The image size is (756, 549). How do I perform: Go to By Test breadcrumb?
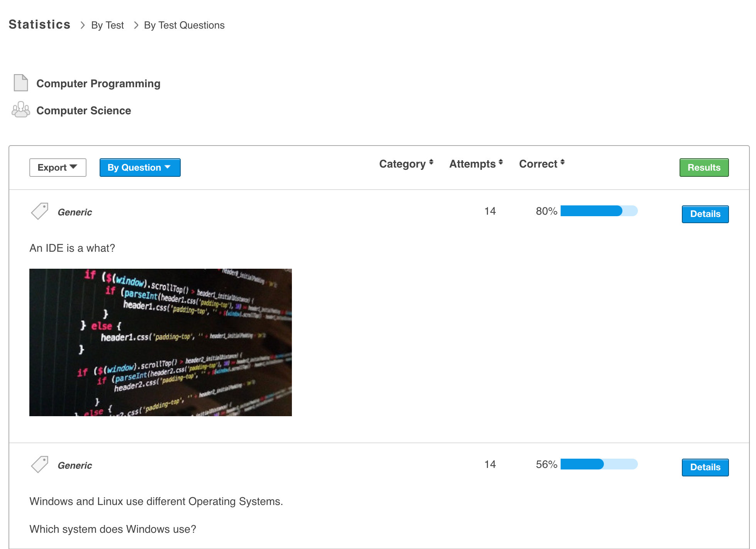pyautogui.click(x=107, y=25)
